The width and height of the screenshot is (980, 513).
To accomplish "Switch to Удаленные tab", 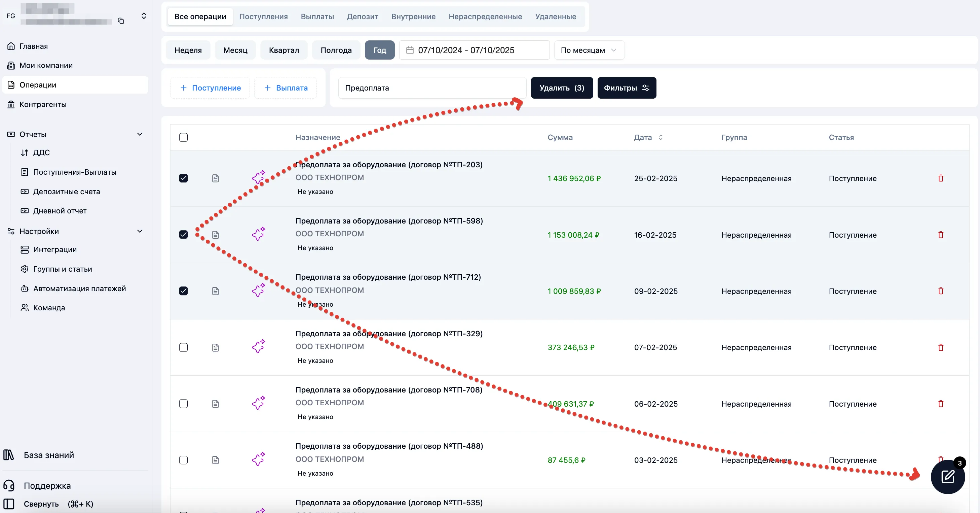I will 556,16.
